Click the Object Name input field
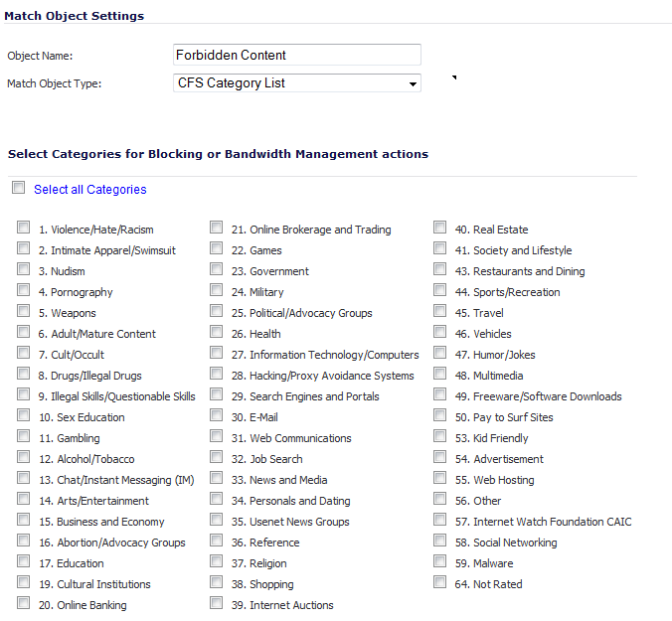Viewport: 672px width, 621px height. tap(297, 55)
